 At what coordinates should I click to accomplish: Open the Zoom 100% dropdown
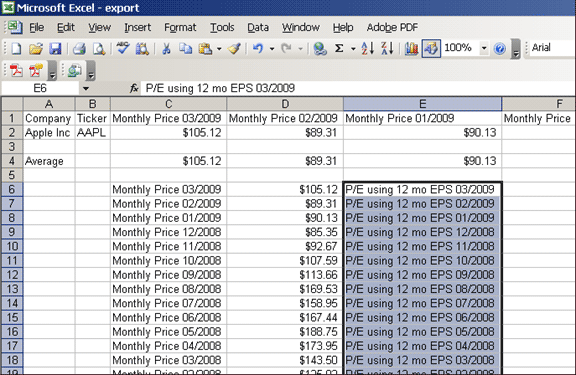click(484, 48)
